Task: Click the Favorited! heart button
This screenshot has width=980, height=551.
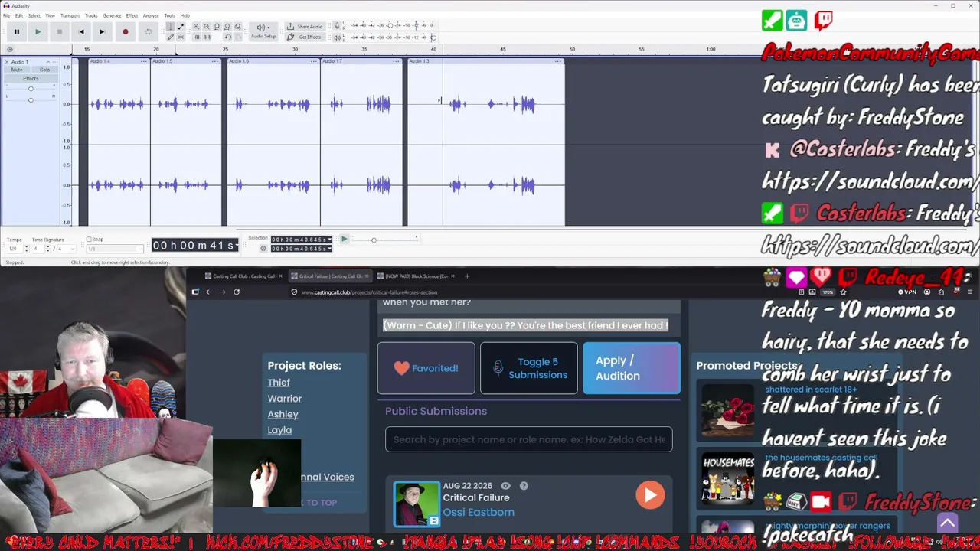Action: tap(426, 368)
